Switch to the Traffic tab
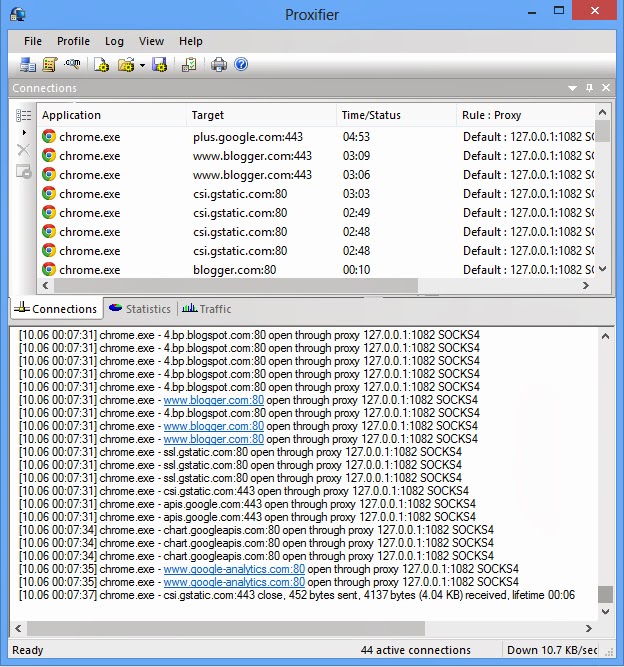The width and height of the screenshot is (624, 667). click(x=207, y=308)
